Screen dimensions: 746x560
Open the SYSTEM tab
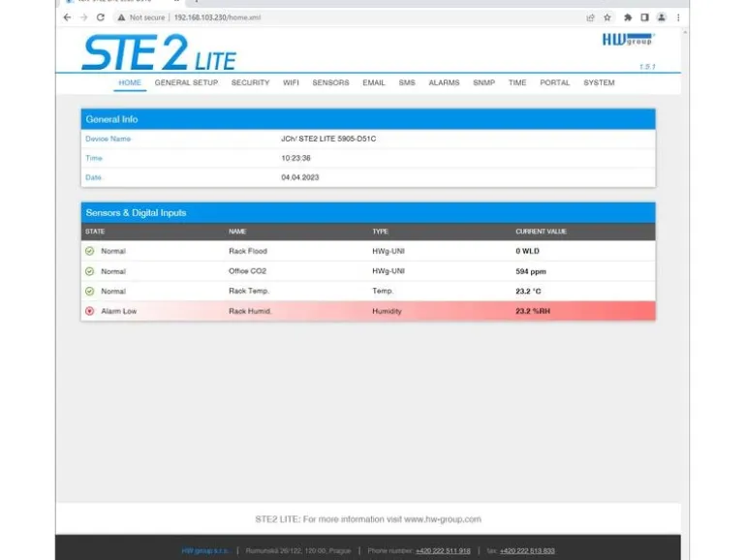[599, 82]
